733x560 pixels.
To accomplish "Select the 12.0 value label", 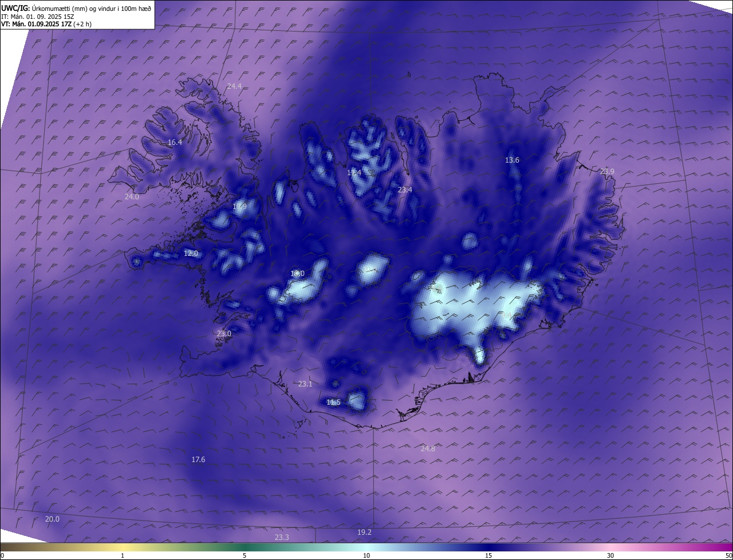I will pos(191,254).
